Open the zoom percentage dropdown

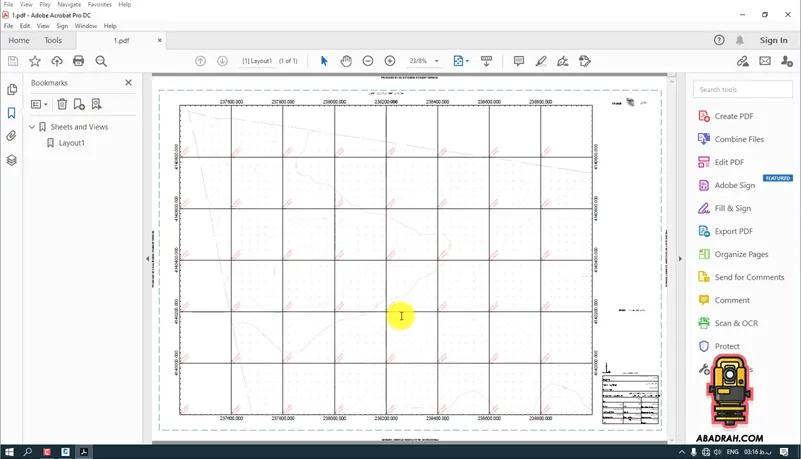[436, 61]
